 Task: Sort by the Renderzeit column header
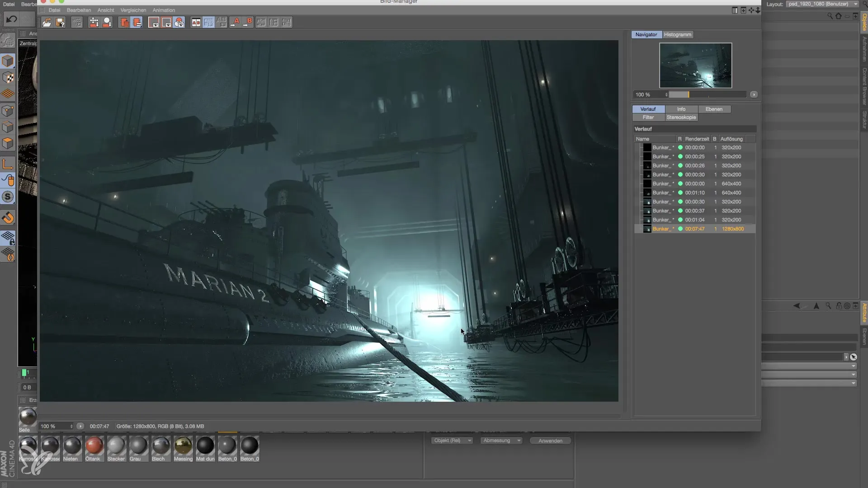pyautogui.click(x=697, y=139)
